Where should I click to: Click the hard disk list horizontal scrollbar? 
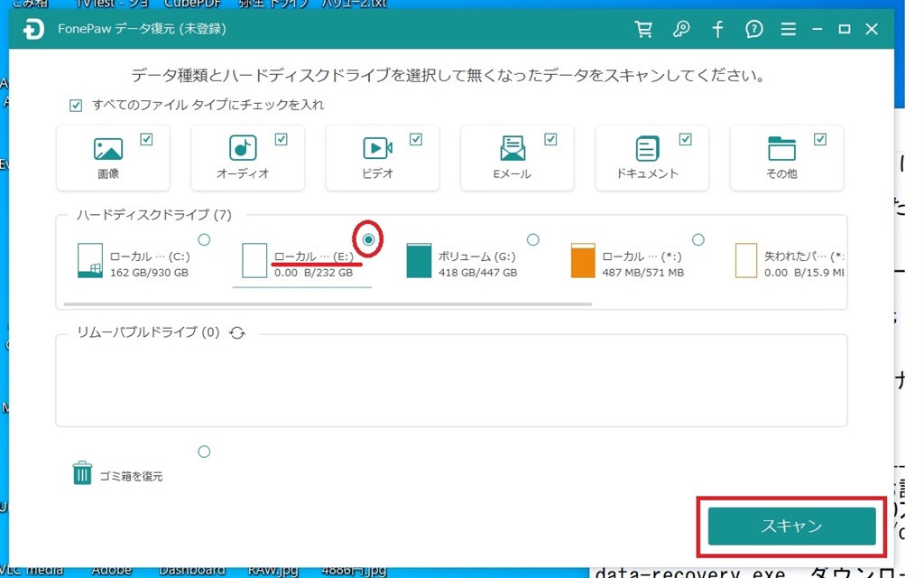pyautogui.click(x=328, y=304)
